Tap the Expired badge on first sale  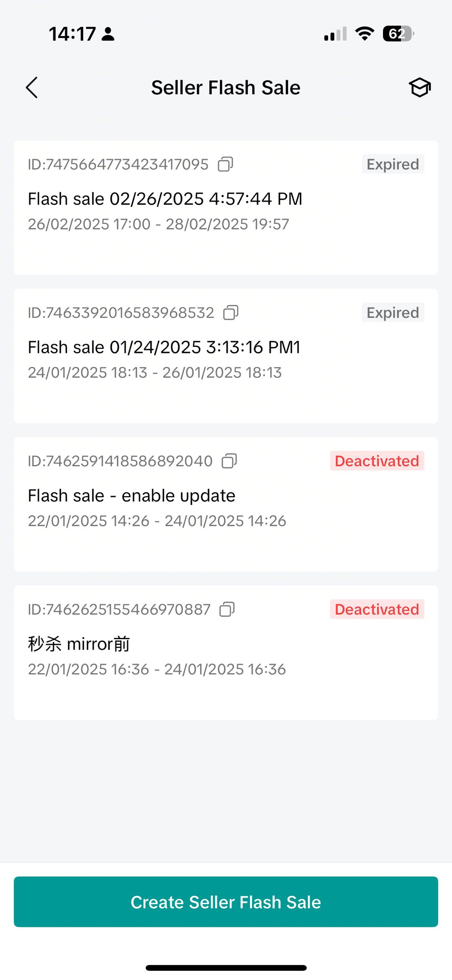click(393, 164)
